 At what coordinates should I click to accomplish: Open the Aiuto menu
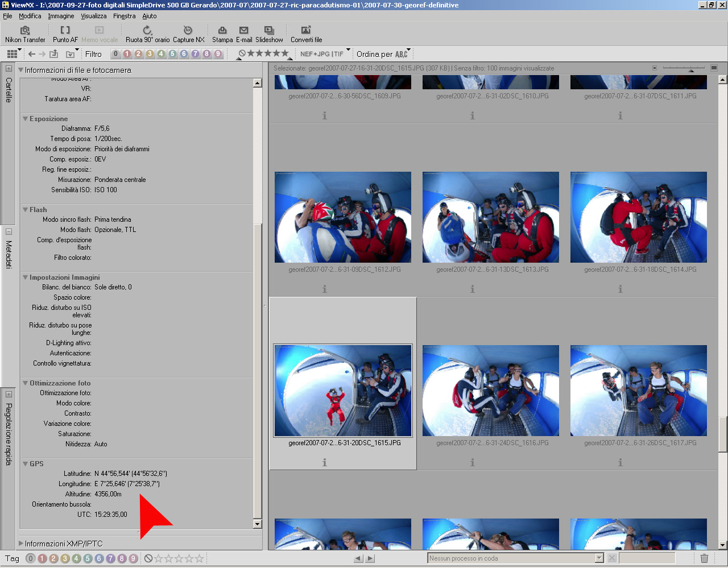(x=150, y=16)
